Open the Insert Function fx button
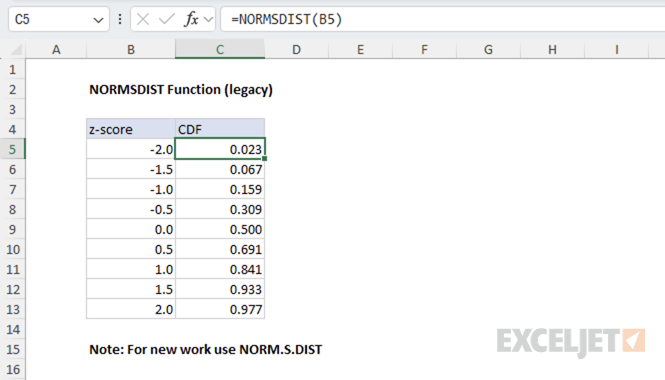The image size is (665, 380). tap(191, 19)
